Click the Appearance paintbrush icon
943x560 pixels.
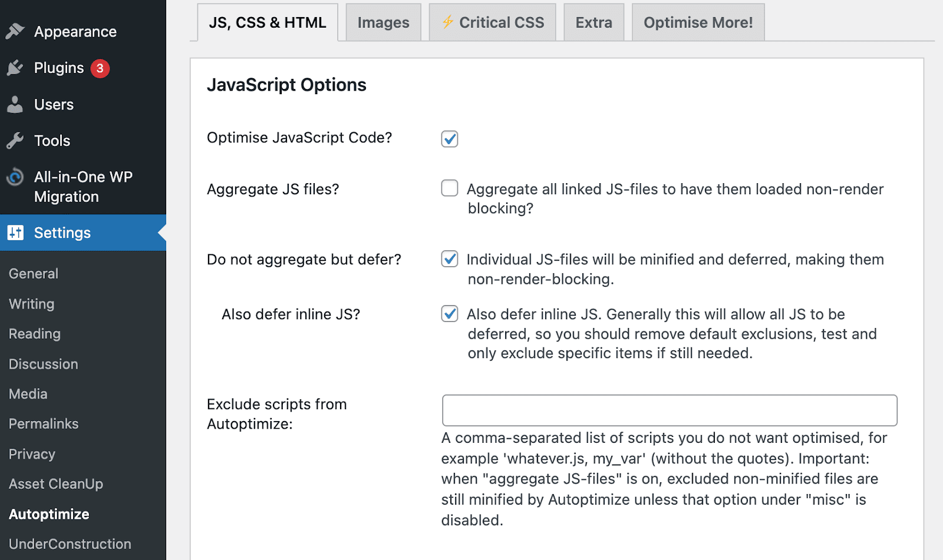[15, 31]
